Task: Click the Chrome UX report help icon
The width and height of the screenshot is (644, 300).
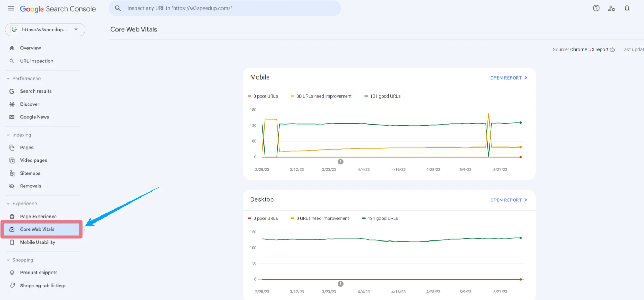Action: tap(613, 50)
